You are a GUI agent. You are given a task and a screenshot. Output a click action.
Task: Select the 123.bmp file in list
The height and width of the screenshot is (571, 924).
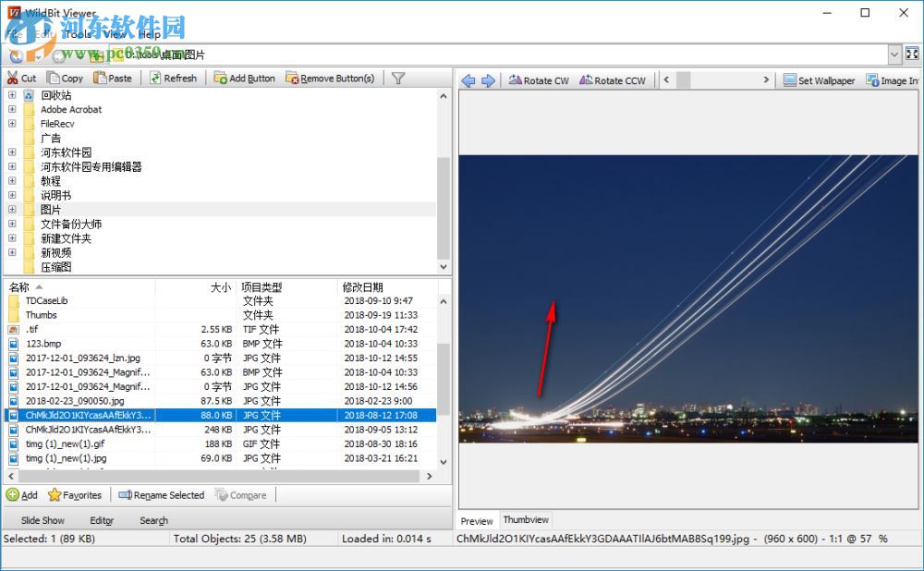coord(43,344)
